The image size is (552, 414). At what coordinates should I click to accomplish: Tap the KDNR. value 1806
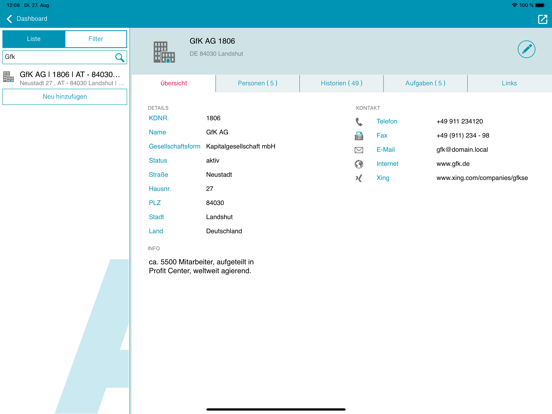[213, 118]
